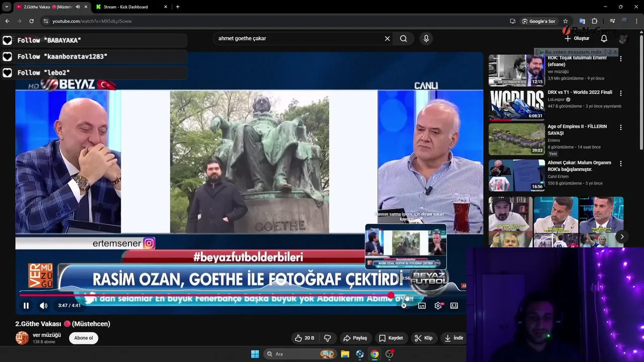
Task: Open YouTube notifications bell
Action: click(604, 38)
